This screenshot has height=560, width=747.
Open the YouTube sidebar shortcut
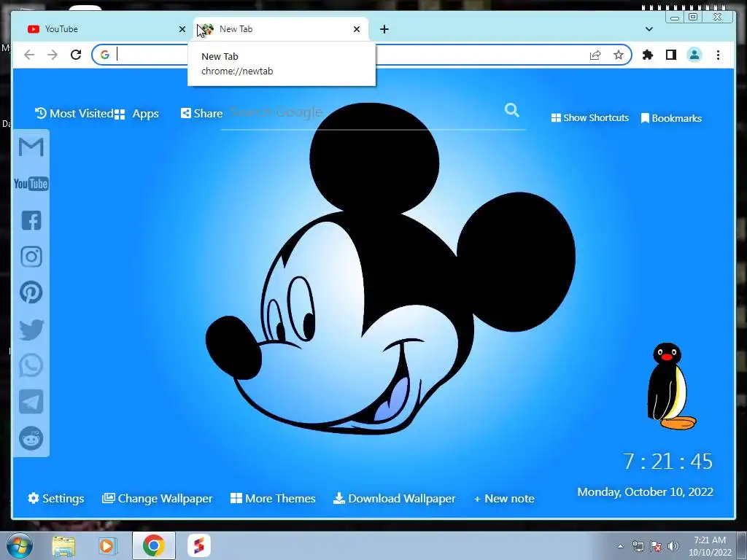pyautogui.click(x=31, y=184)
